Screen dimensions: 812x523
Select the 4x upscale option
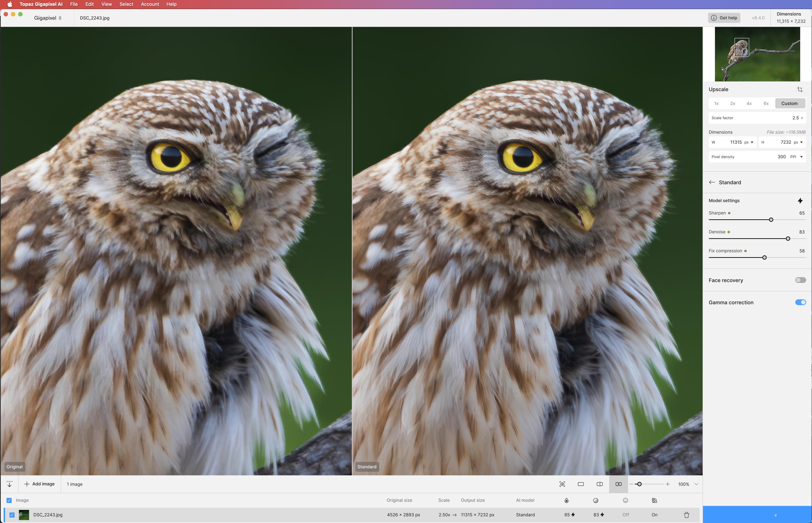coord(749,104)
